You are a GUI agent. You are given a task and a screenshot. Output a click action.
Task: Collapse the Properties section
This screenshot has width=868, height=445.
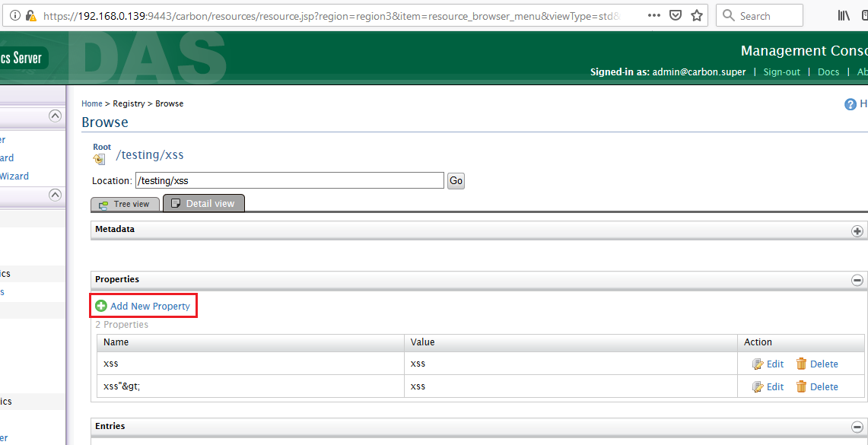(x=857, y=281)
